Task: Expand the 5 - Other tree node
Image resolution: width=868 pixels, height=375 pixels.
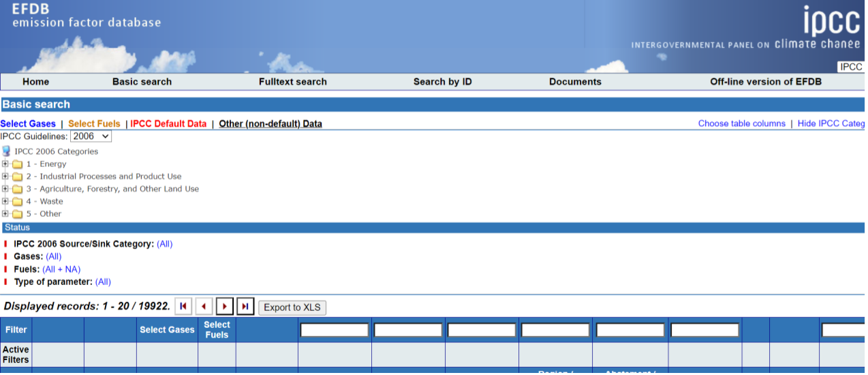Action: coord(5,213)
